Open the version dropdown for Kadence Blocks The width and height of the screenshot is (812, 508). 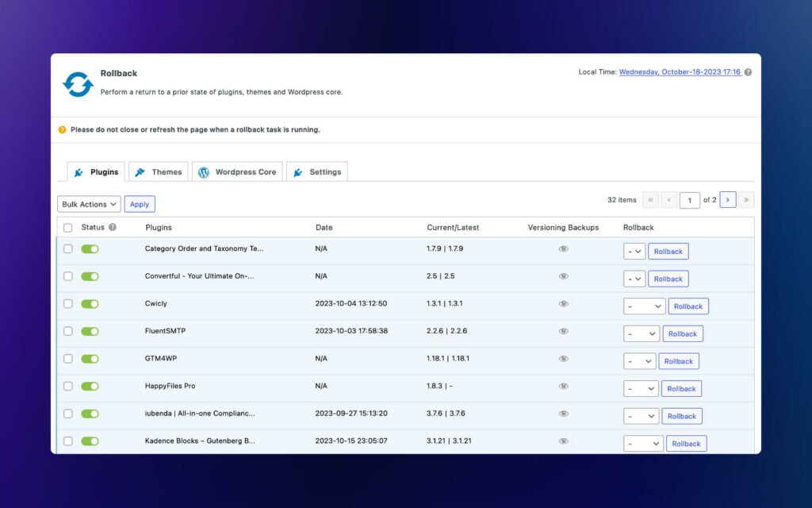pos(642,443)
